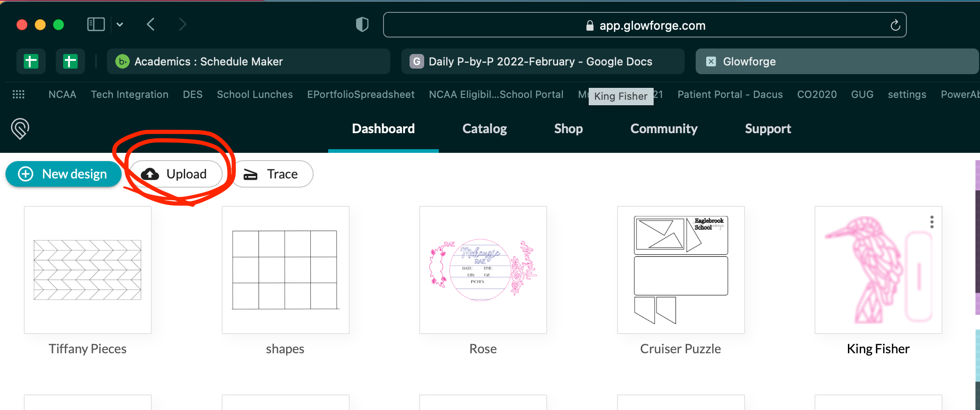Click the Glowforge logo icon

(20, 129)
